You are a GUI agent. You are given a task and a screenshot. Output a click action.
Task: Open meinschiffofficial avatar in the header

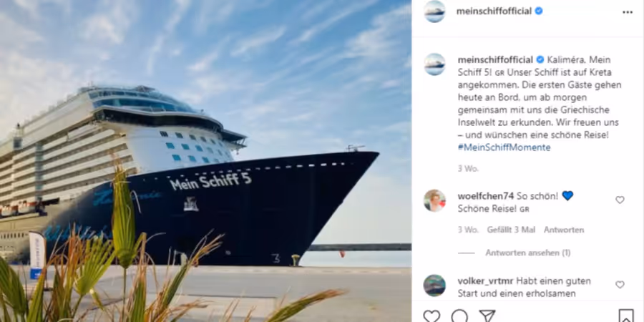[x=434, y=11]
